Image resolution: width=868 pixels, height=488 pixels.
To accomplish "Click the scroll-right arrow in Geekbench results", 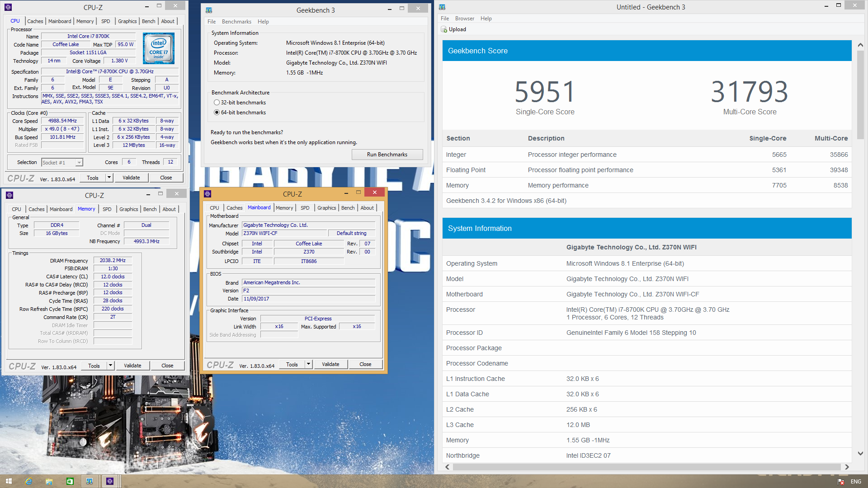I will tap(847, 467).
